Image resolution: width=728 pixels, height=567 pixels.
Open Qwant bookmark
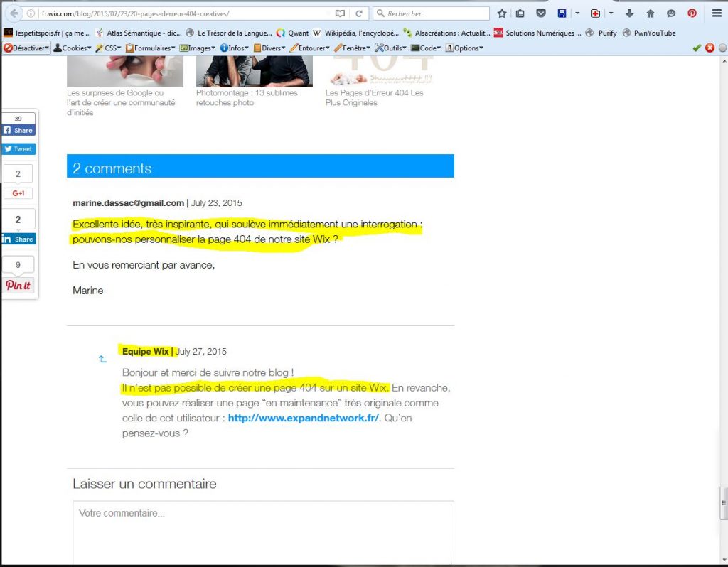[x=292, y=33]
